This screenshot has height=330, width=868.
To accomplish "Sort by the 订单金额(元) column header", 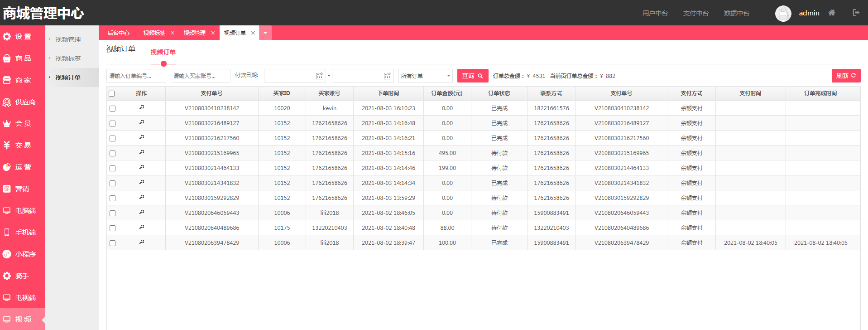I will point(447,93).
